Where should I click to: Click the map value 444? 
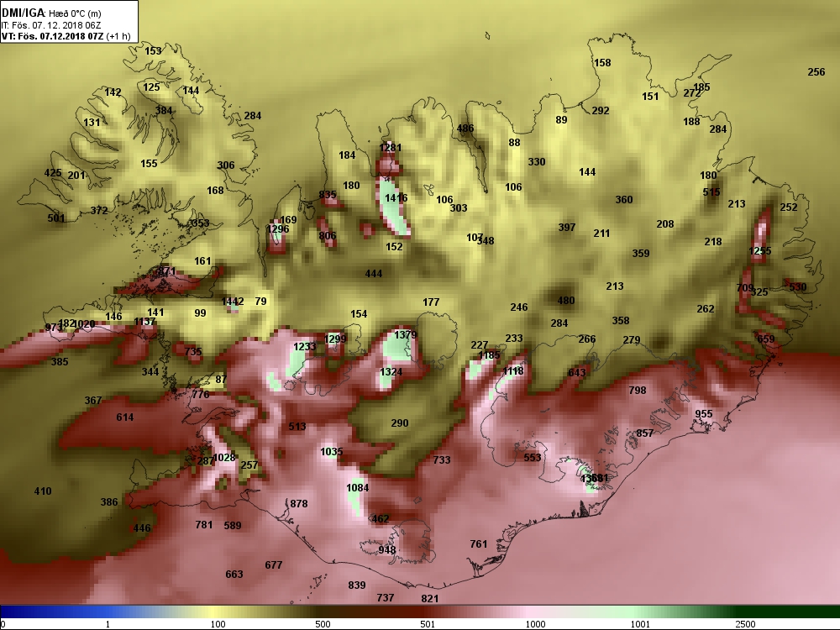(374, 274)
